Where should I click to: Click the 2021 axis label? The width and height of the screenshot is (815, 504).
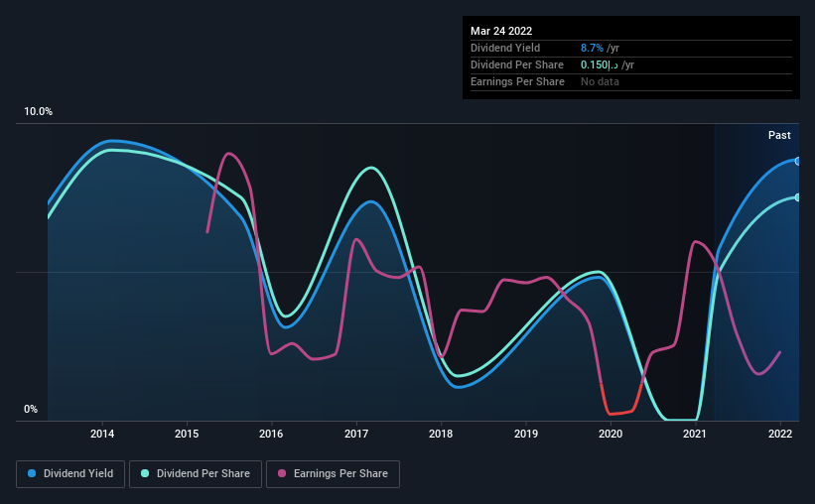point(695,434)
